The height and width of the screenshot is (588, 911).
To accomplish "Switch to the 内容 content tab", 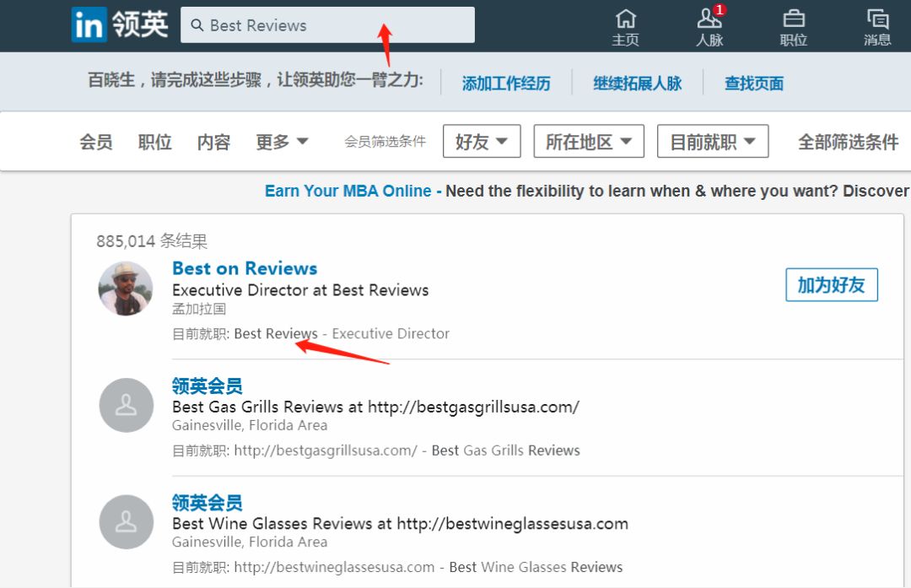I will click(x=213, y=142).
